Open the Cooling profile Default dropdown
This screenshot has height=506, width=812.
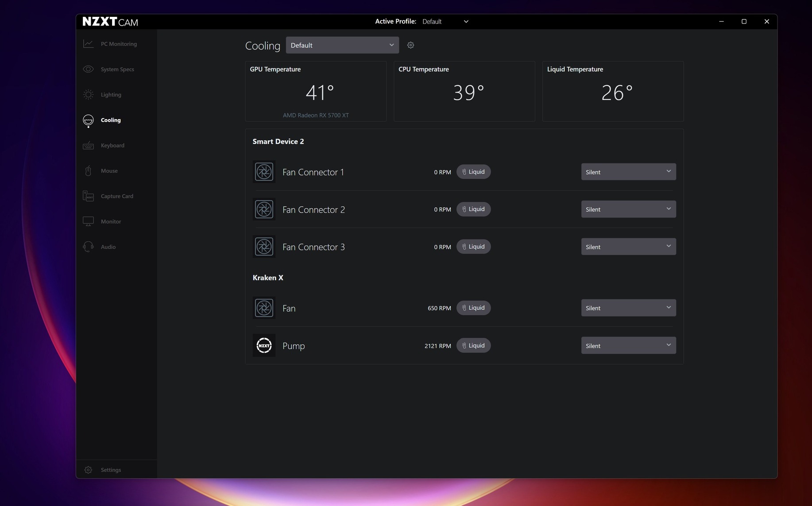click(342, 45)
